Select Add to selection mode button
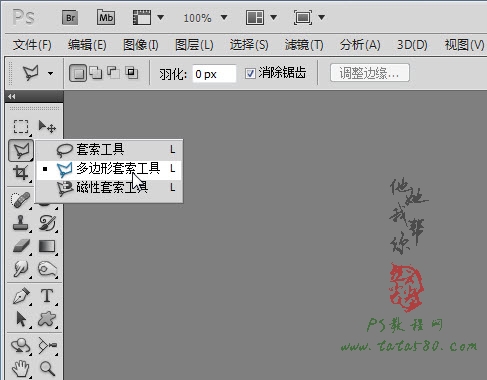This screenshot has width=487, height=380. coord(96,73)
